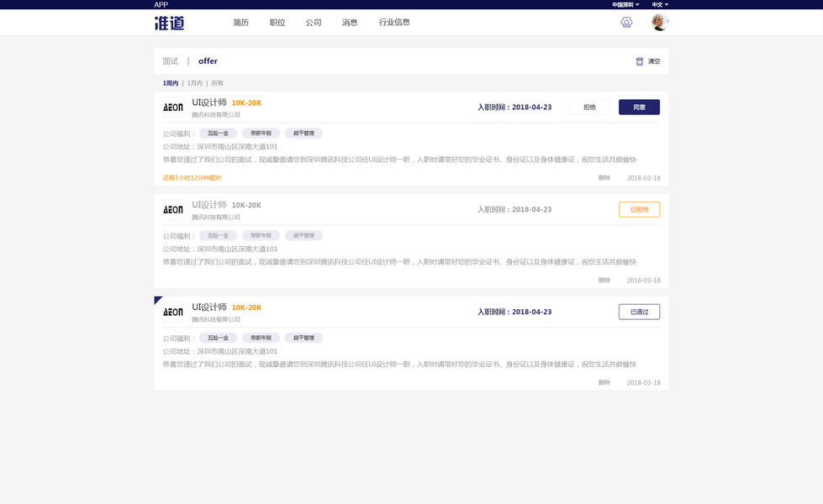Filter offers by 1月内
Screen dimensions: 823x504
[x=195, y=83]
